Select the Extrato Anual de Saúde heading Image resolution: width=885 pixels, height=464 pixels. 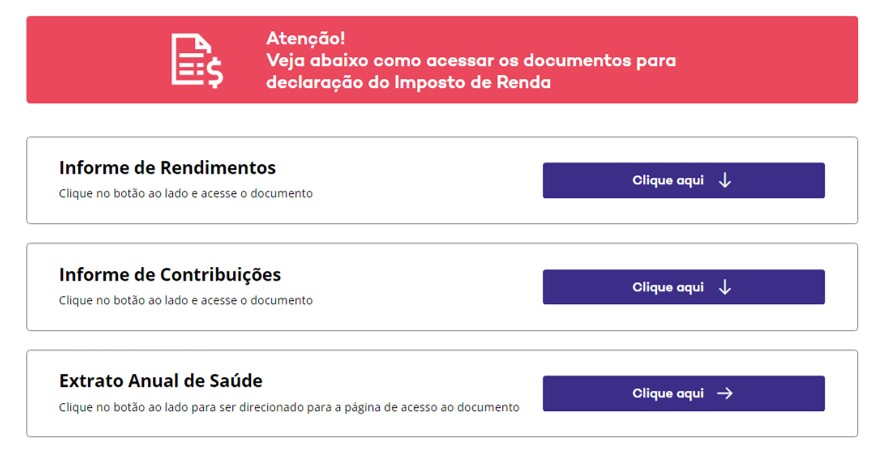(x=161, y=381)
